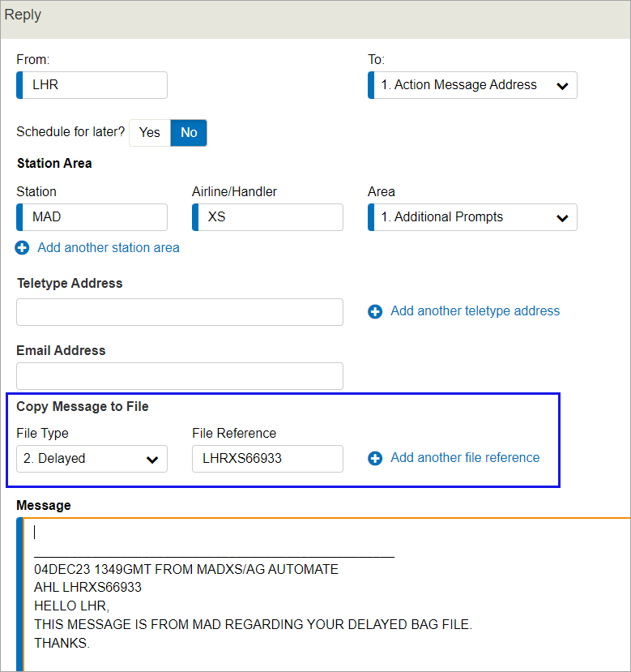
Task: Click the Add another file reference link
Action: click(465, 457)
